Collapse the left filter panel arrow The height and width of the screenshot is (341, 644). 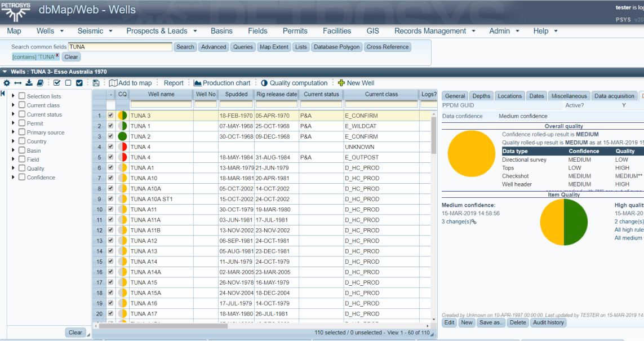pos(3,94)
